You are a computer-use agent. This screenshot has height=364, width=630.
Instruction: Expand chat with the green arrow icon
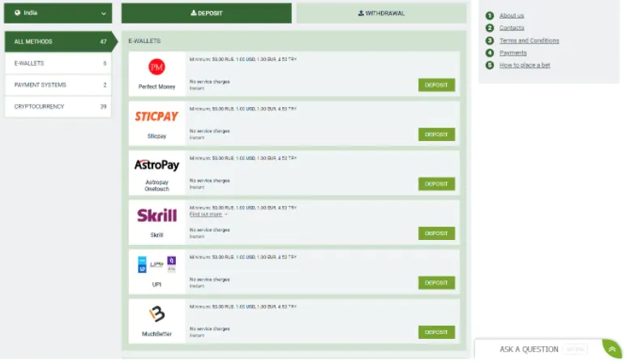(612, 349)
